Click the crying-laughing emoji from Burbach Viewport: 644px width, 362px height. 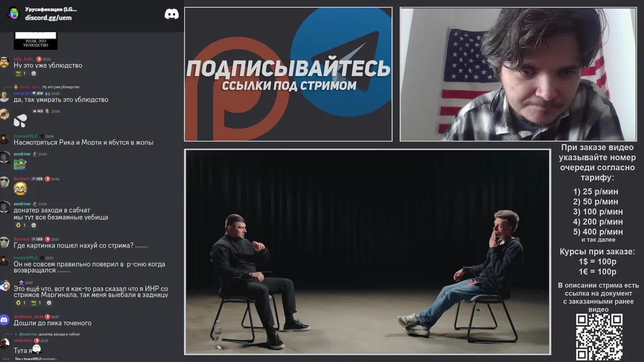tap(20, 189)
